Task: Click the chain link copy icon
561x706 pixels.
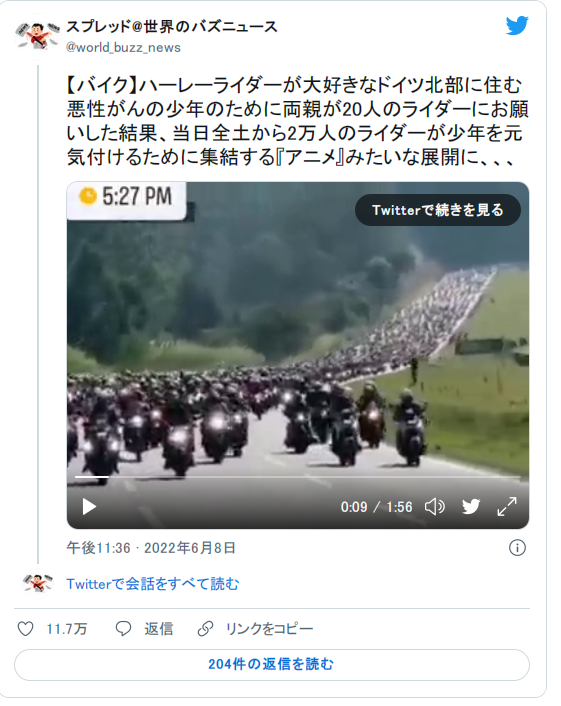Action: pos(205,629)
